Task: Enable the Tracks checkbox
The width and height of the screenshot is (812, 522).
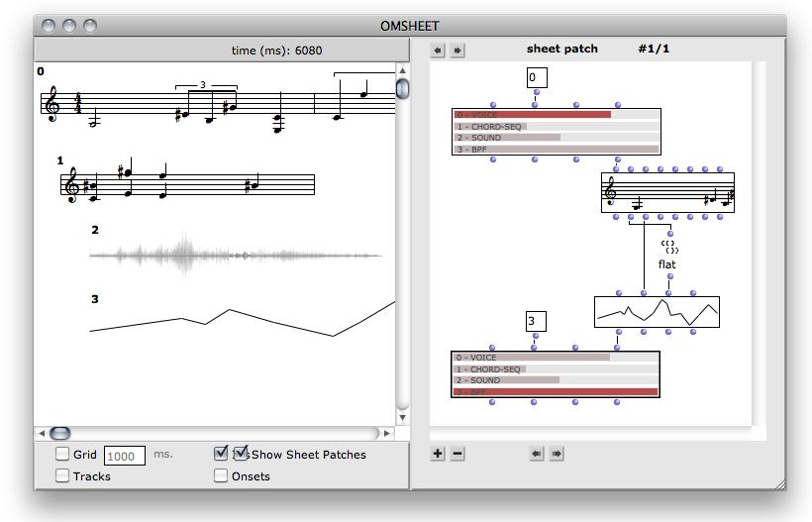Action: (62, 476)
